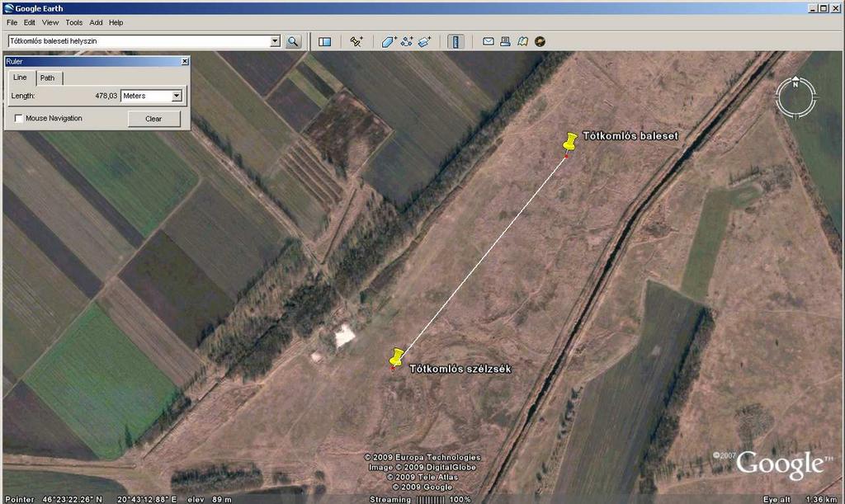Image resolution: width=845 pixels, height=504 pixels.
Task: Enable the Mouse Navigation checkbox
Action: pyautogui.click(x=19, y=119)
